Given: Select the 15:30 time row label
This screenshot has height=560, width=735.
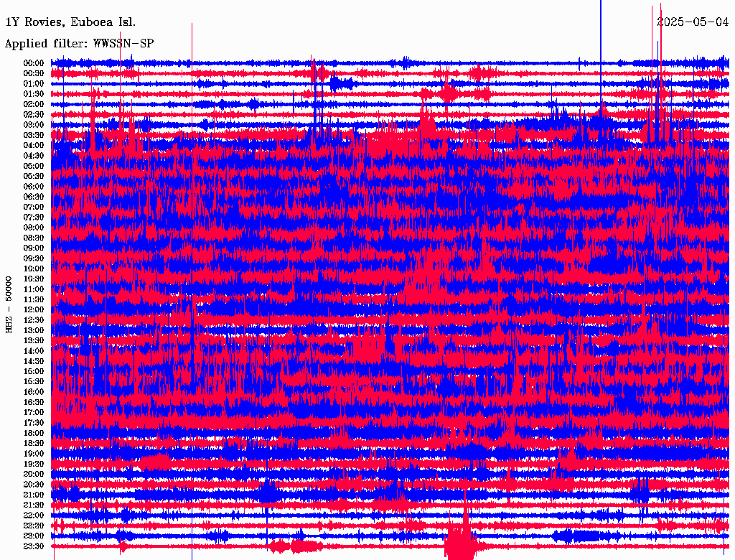Looking at the screenshot, I should click(34, 382).
